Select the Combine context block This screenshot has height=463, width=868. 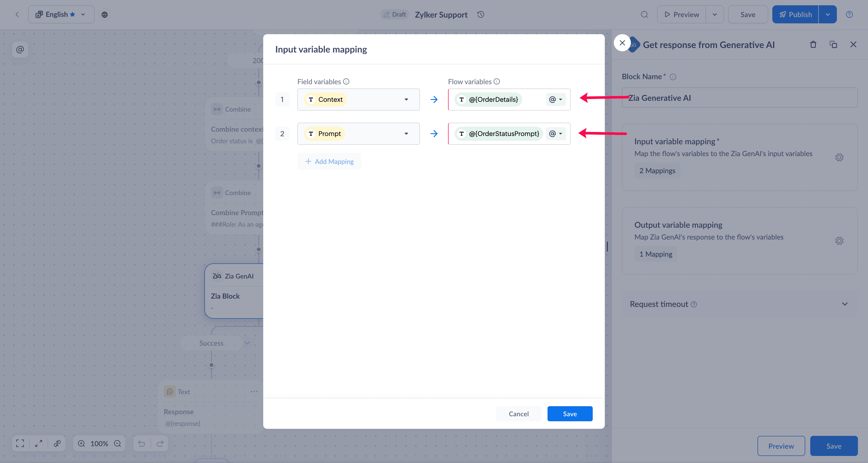tap(234, 125)
